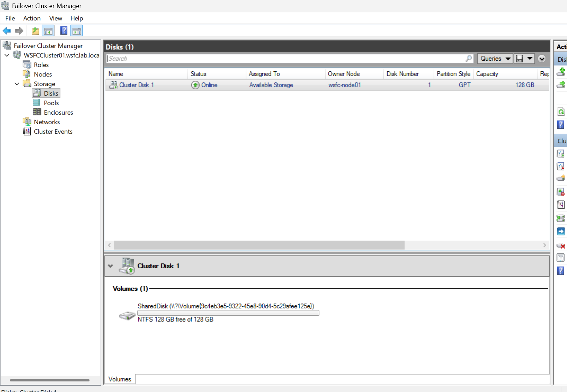Collapse the Cluster Disk 1 details chevron
This screenshot has height=392, width=567.
tap(111, 266)
